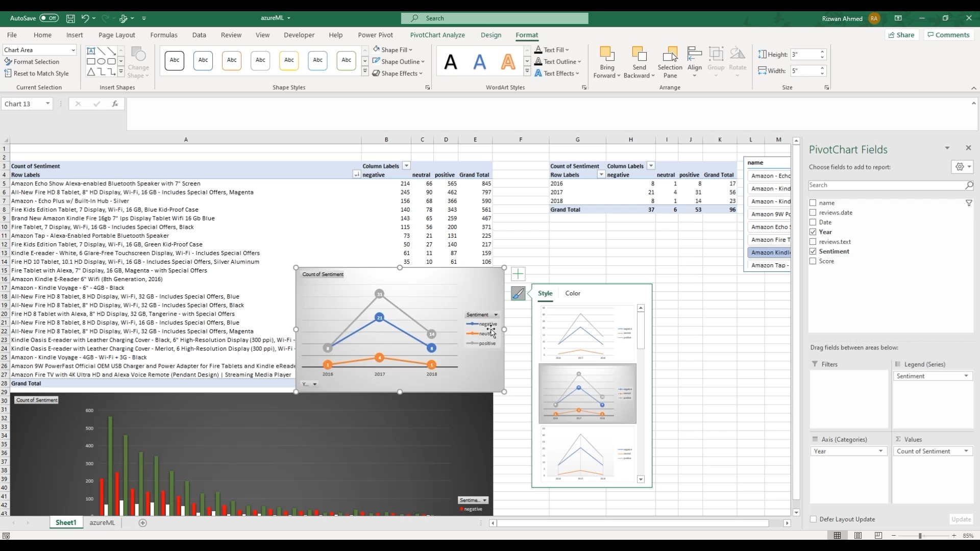The height and width of the screenshot is (551, 980).
Task: Check the name field checkbox
Action: pyautogui.click(x=813, y=203)
